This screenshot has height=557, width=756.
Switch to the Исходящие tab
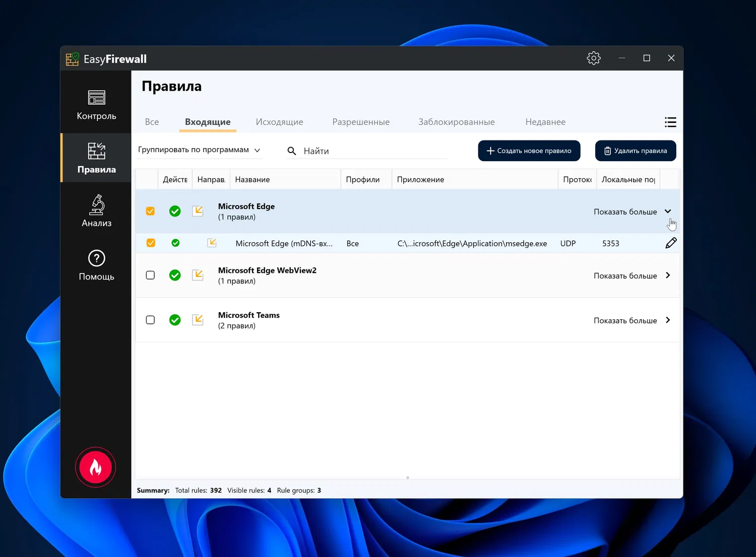(x=279, y=122)
